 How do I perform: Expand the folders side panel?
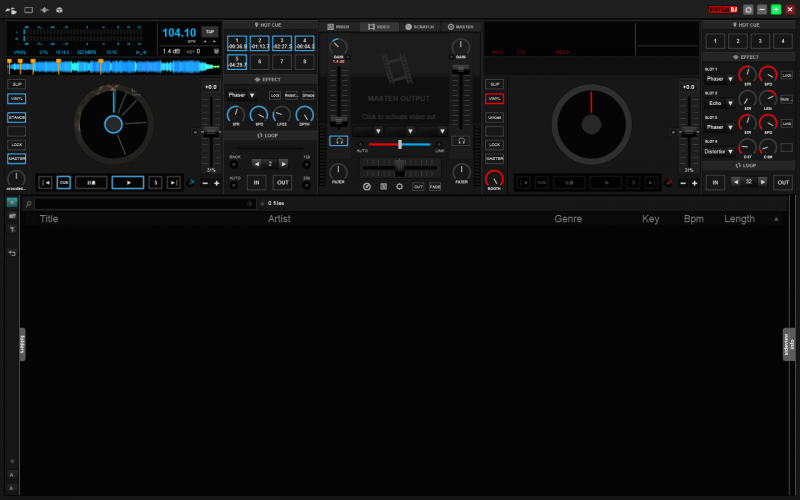click(22, 344)
